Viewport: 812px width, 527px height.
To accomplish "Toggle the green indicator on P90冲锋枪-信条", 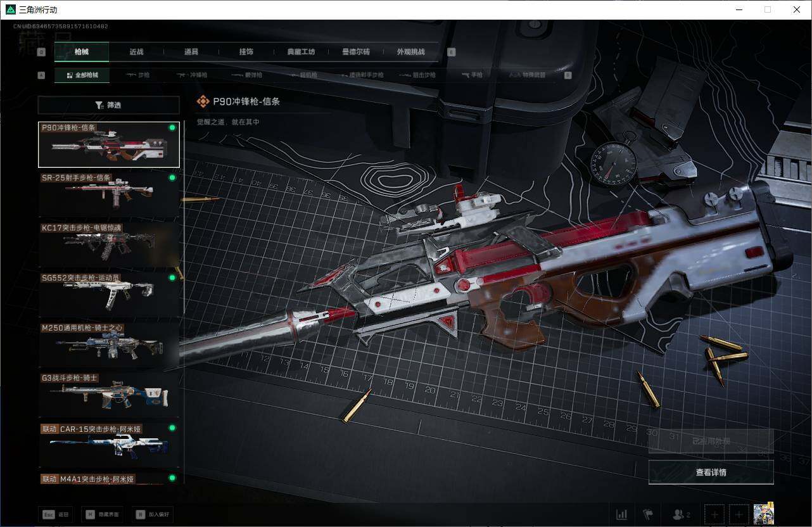I will click(170, 127).
